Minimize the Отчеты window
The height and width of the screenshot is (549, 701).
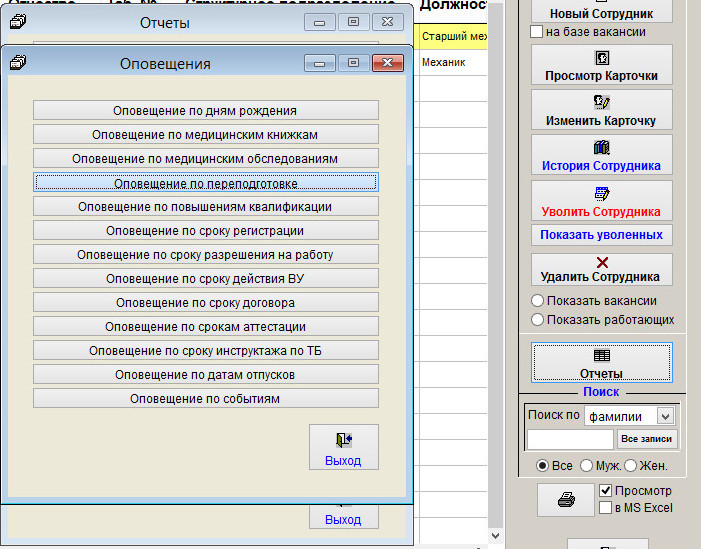320,22
